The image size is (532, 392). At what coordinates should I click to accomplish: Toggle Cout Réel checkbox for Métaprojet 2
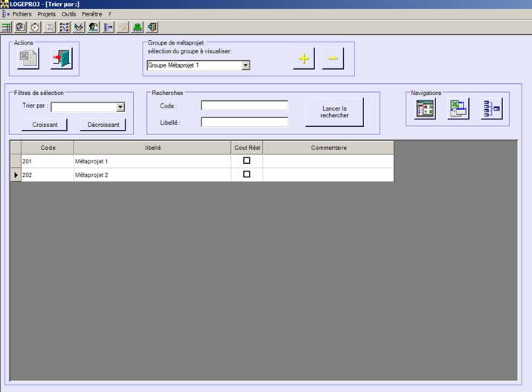pyautogui.click(x=247, y=174)
